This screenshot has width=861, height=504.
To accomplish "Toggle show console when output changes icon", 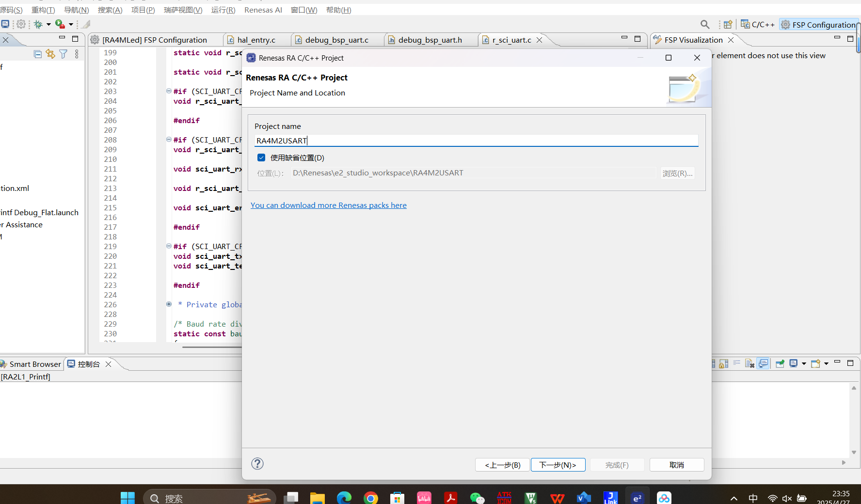I will click(x=763, y=363).
